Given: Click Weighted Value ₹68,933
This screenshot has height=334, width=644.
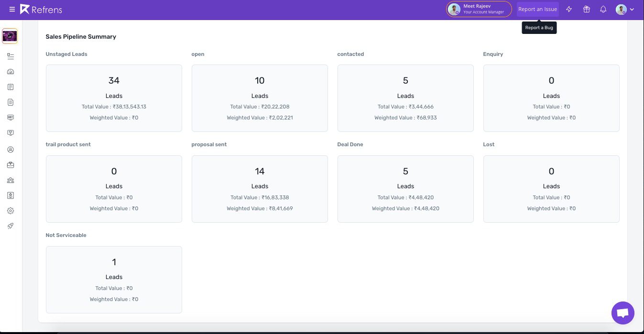Looking at the screenshot, I should tap(405, 118).
